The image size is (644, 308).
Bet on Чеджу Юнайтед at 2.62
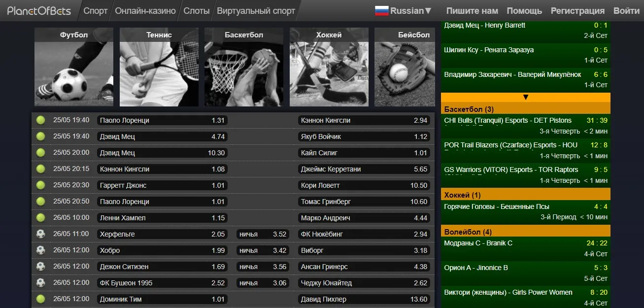(364, 283)
